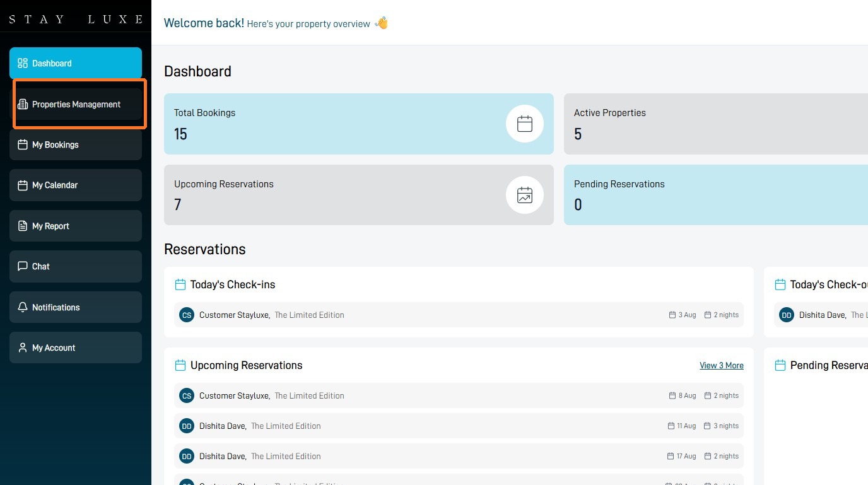868x485 pixels.
Task: Click the My Calendar sidebar icon
Action: [x=23, y=185]
